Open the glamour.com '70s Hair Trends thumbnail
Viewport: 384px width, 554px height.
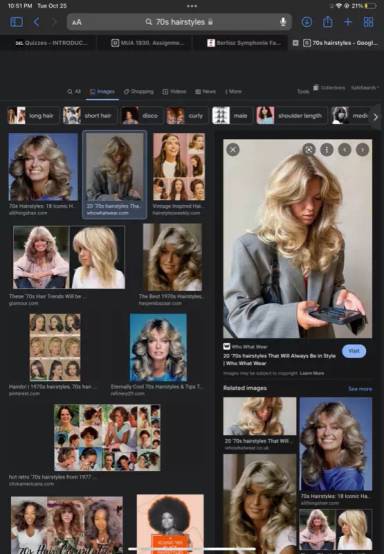[x=69, y=257]
